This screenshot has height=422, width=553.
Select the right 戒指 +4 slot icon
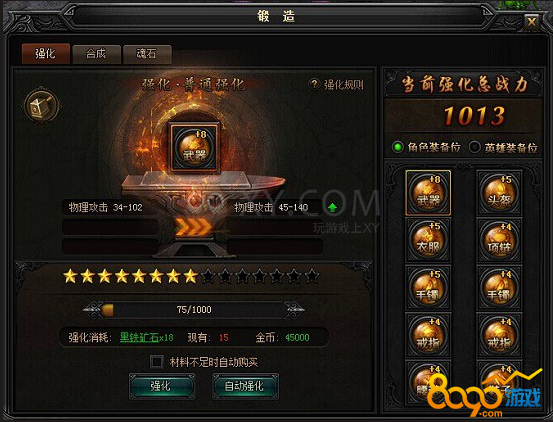pos(499,335)
